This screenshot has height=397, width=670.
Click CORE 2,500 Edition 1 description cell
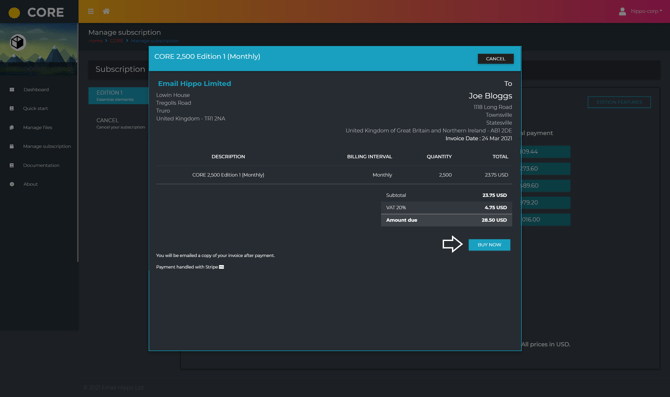[228, 175]
